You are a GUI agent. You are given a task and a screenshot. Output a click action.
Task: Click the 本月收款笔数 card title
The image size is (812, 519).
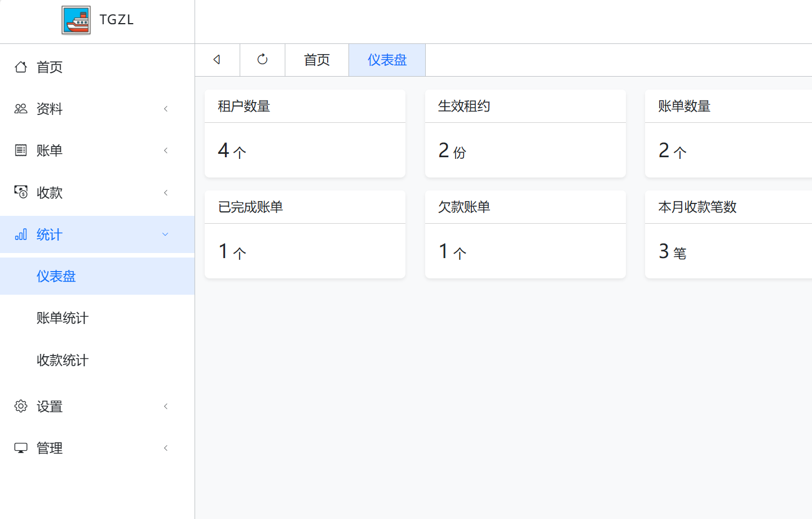click(x=698, y=207)
